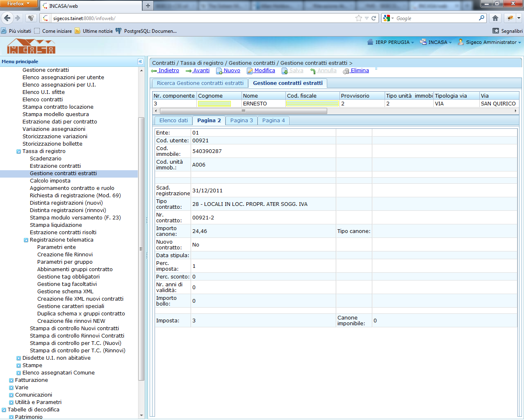Select the Elenco dati tab

pos(173,121)
